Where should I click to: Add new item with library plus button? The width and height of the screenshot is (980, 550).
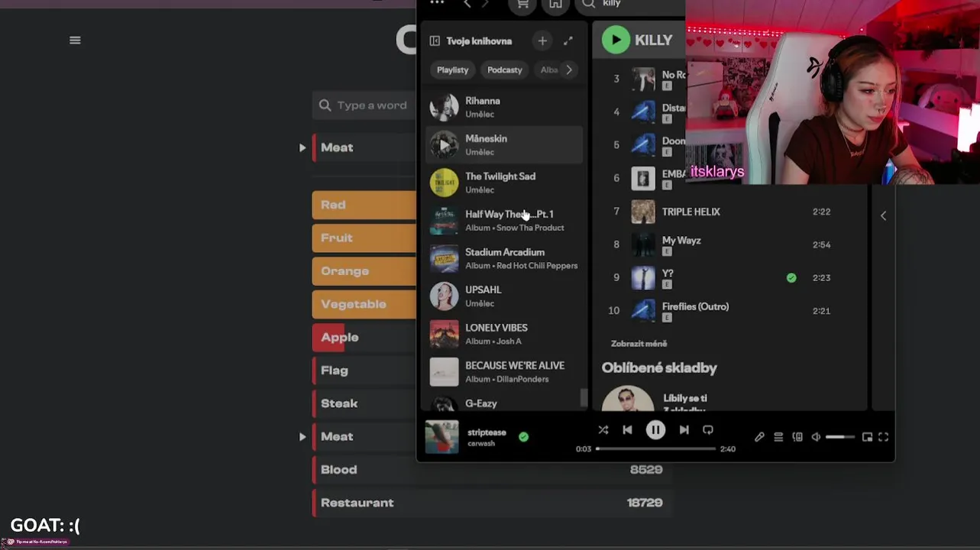542,41
